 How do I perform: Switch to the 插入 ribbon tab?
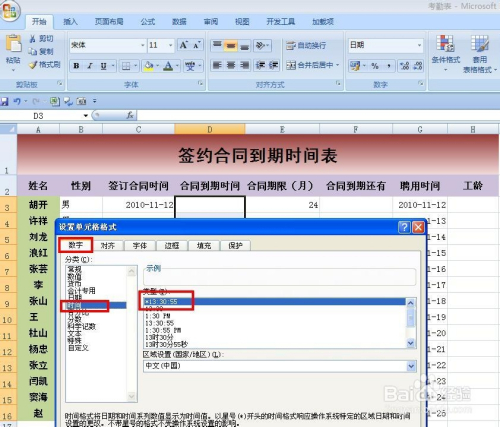point(70,22)
